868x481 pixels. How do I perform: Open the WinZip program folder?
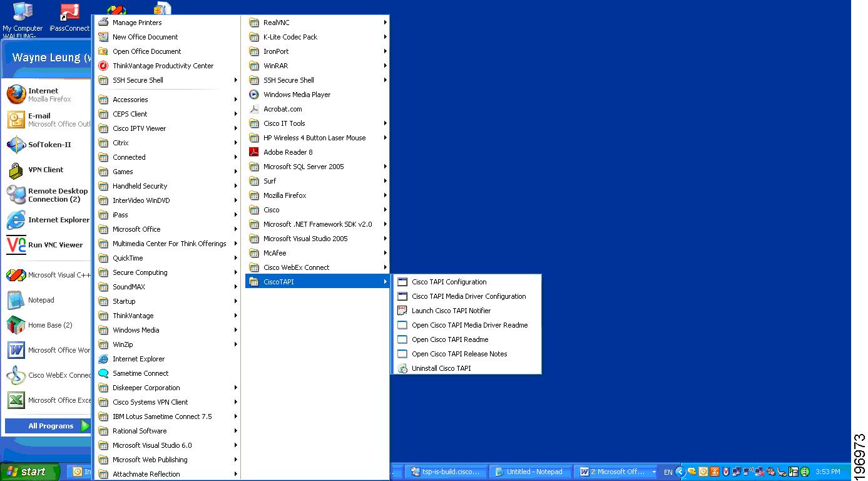coord(167,344)
